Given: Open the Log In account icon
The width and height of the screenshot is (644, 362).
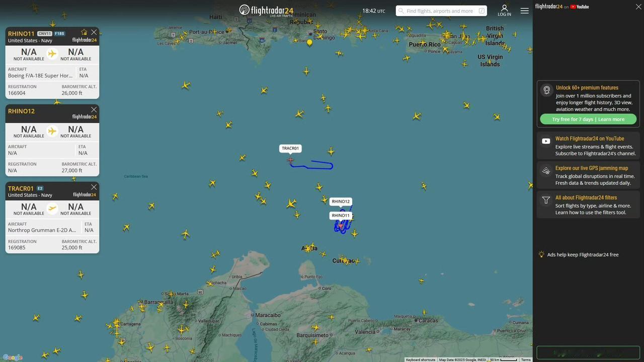Looking at the screenshot, I should 504,11.
